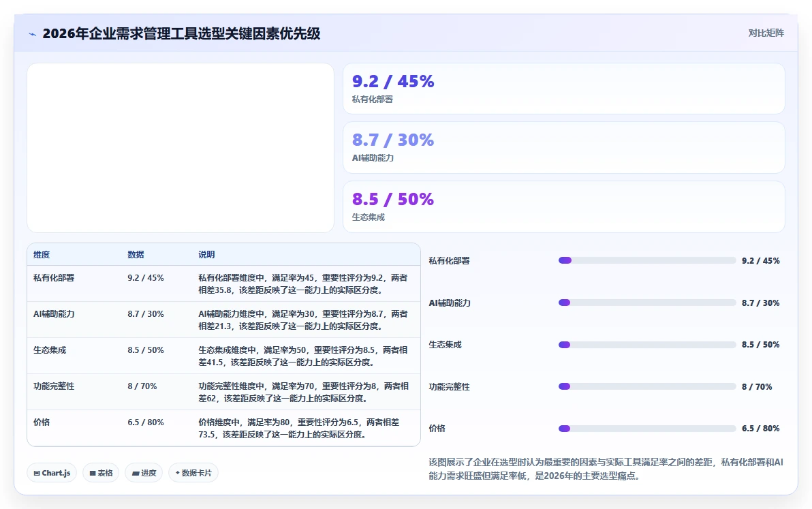Screen dimensions: 812x509
Task: Click the 私有化部署 label beside its progress bar
Action: point(449,261)
